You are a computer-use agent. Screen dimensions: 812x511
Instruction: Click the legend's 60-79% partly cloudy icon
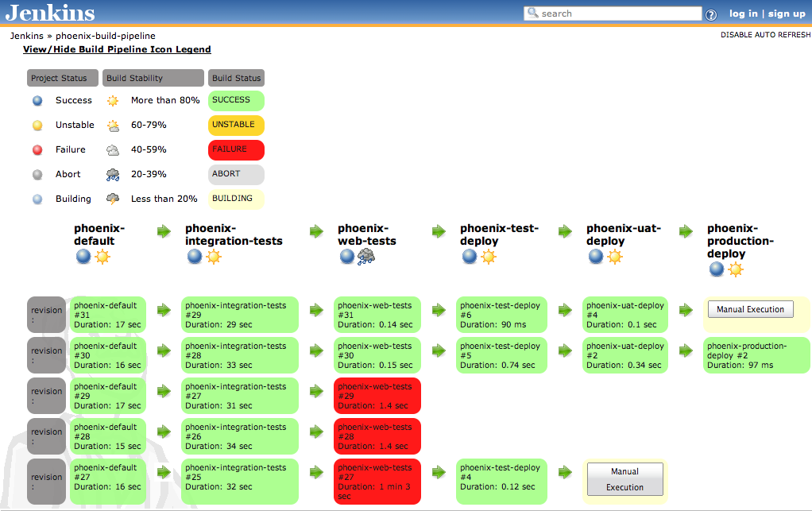pos(113,126)
